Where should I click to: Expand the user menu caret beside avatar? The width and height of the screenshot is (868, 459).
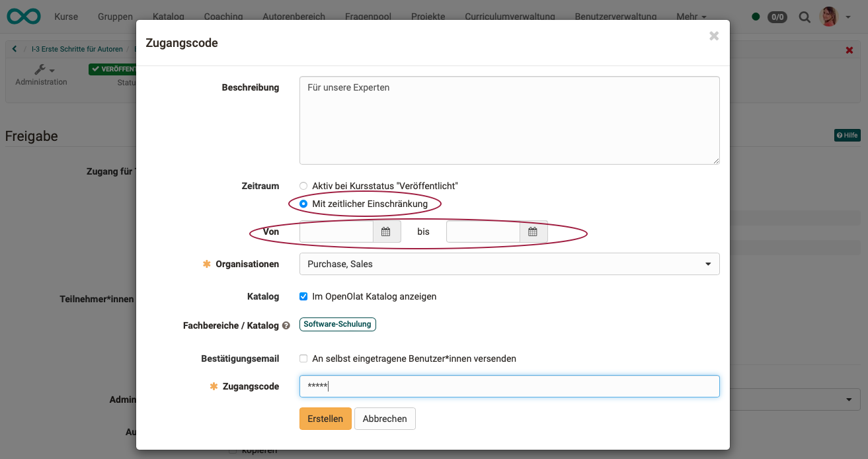point(848,17)
